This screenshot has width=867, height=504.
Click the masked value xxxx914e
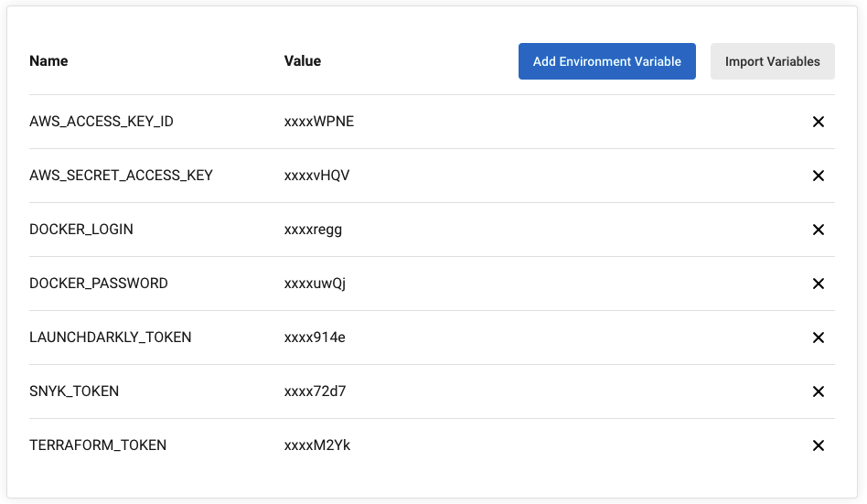tap(315, 337)
